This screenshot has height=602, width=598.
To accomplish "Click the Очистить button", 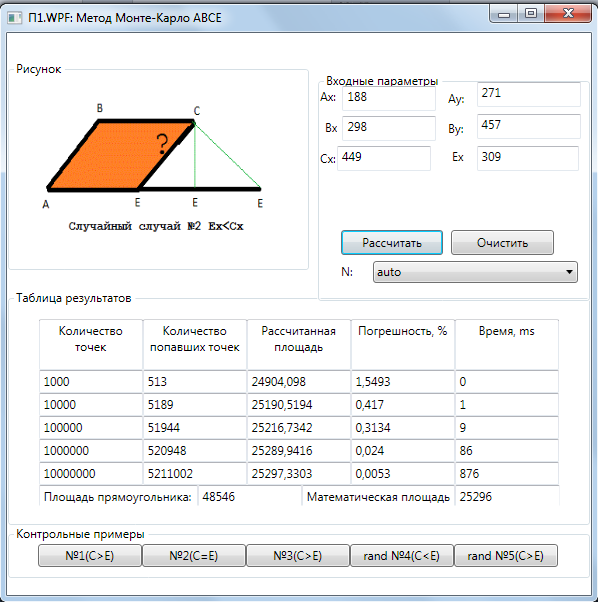I will (x=502, y=243).
